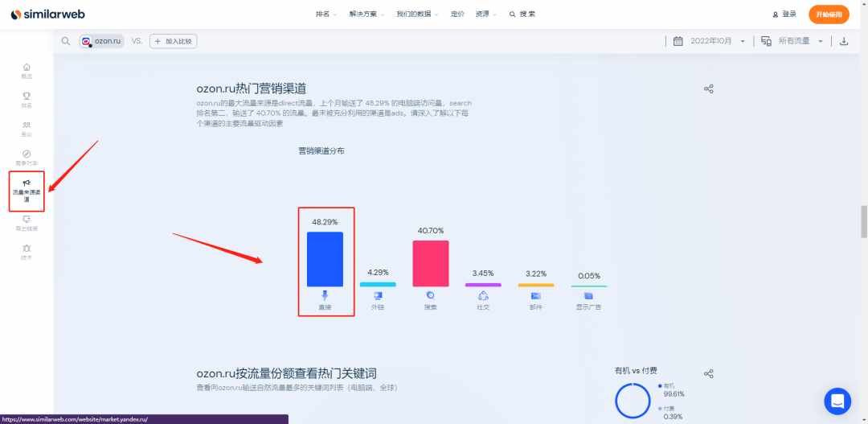The width and height of the screenshot is (868, 424).
Task: Click the mail channel icon
Action: (536, 295)
